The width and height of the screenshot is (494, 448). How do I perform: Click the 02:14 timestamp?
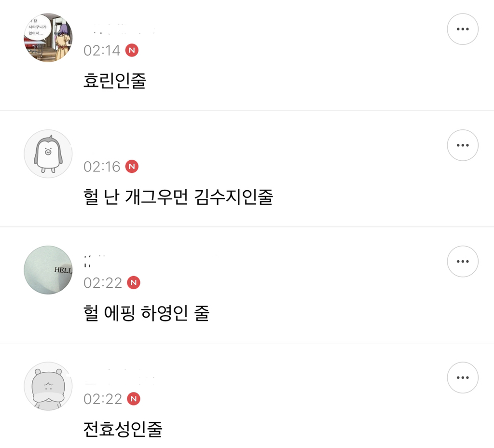tap(102, 51)
